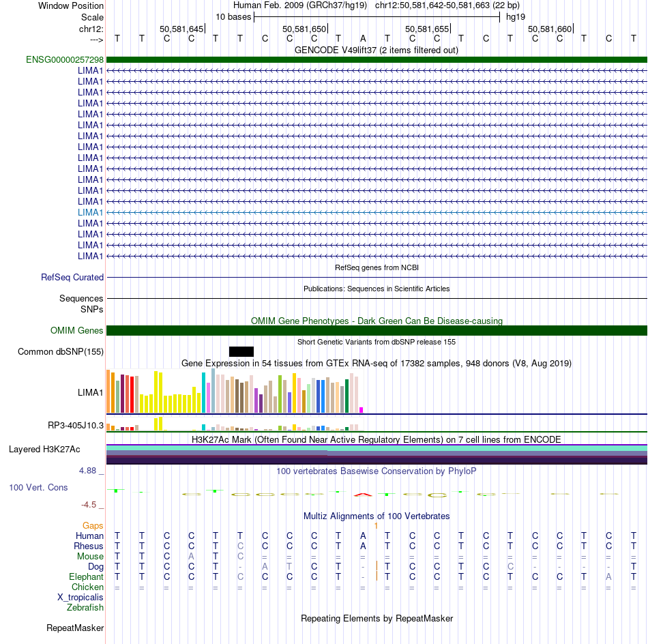Click LIMA1 label beside the GTEx chart
Viewport: 648px width, 644px height.
point(90,392)
